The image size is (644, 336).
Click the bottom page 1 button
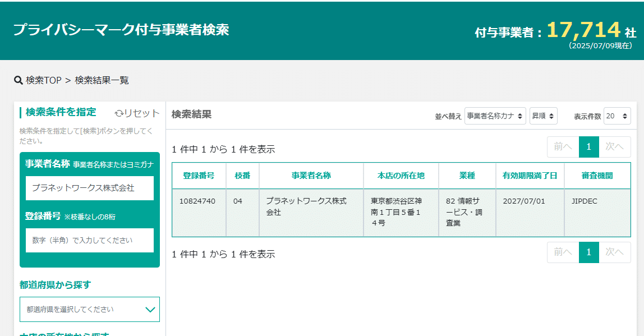tap(589, 252)
